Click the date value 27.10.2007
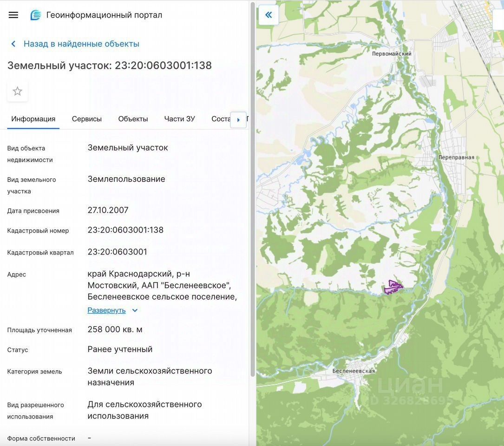This screenshot has height=446, width=504. click(x=108, y=210)
